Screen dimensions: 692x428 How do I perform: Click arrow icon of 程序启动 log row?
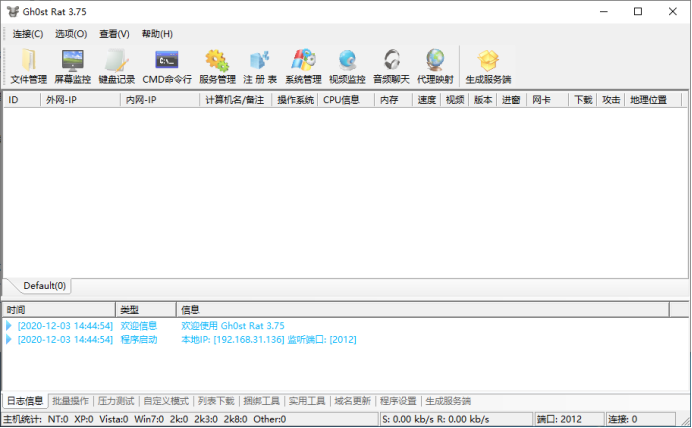(x=9, y=340)
